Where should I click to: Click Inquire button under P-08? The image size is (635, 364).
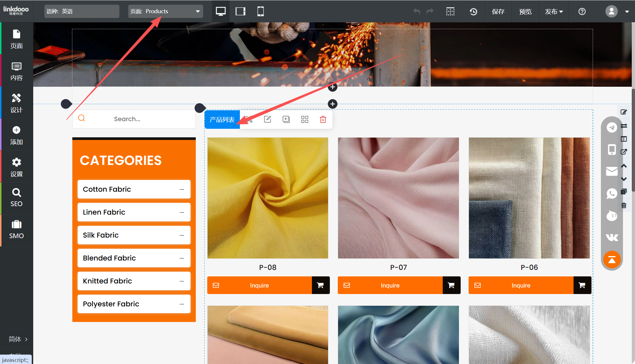click(x=259, y=285)
